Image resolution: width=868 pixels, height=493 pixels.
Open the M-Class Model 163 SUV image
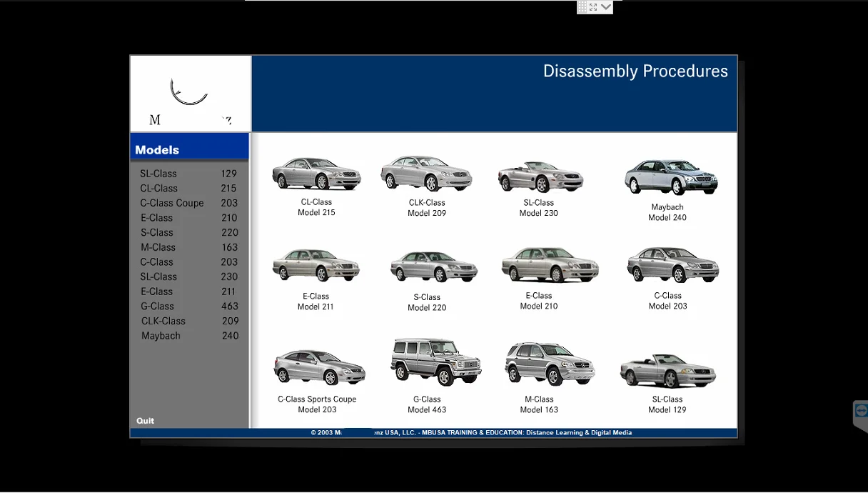point(550,364)
